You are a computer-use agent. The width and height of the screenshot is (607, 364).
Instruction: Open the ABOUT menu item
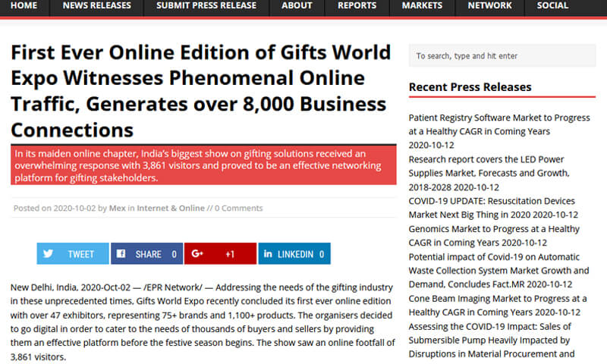click(x=297, y=6)
